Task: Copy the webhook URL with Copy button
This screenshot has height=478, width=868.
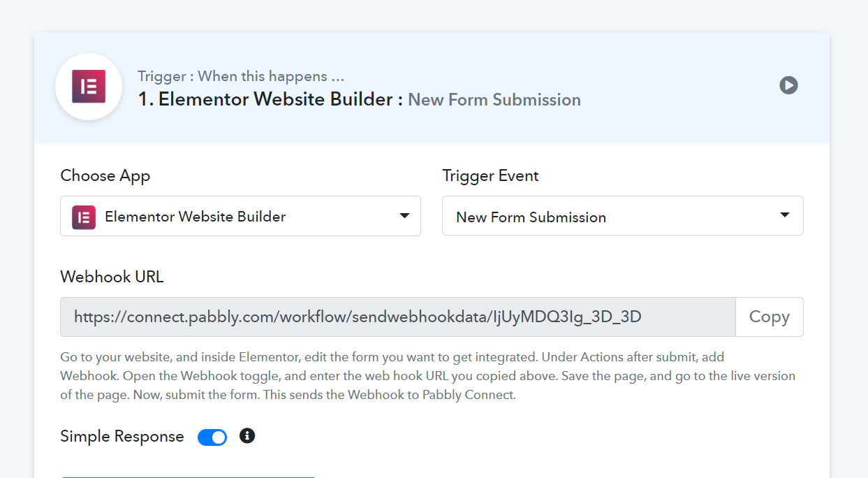Action: pos(770,317)
